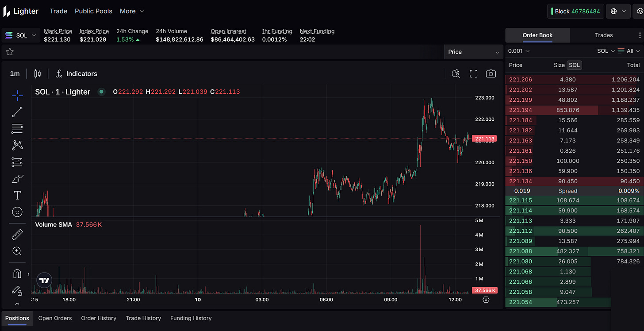Select the Text annotation tool

point(17,195)
